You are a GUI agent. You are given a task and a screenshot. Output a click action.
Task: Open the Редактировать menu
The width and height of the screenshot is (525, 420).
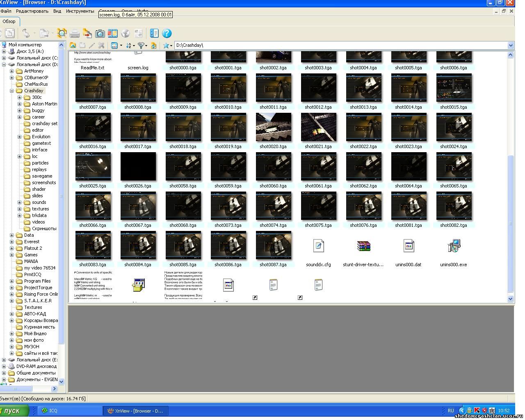point(32,11)
